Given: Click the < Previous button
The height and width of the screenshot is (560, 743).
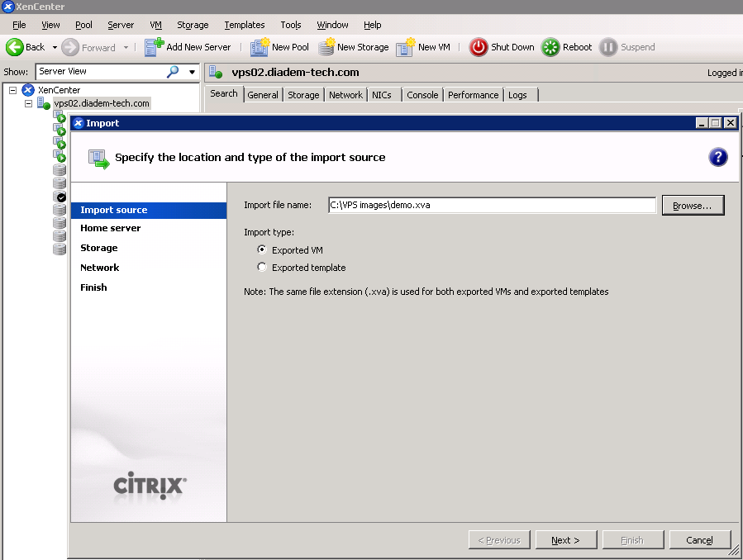Looking at the screenshot, I should [x=499, y=540].
